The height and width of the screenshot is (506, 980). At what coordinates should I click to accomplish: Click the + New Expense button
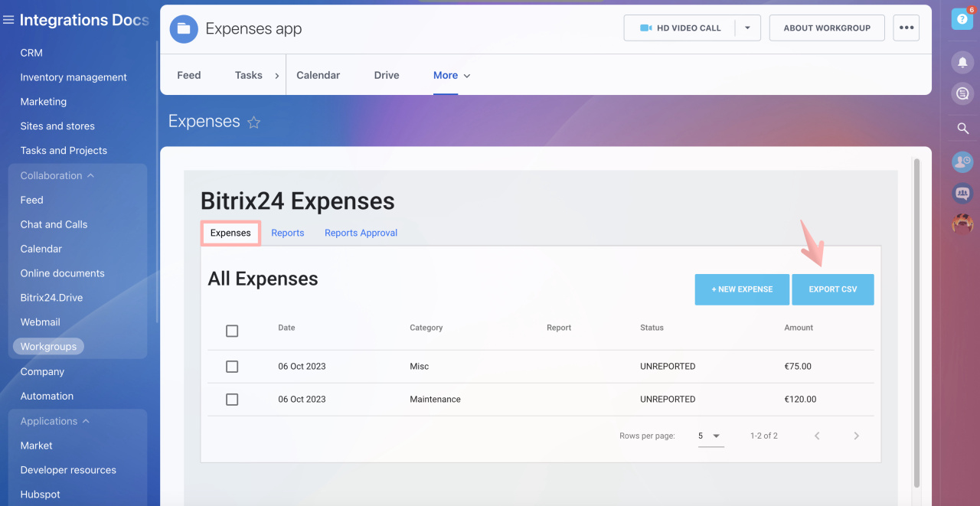pos(742,289)
